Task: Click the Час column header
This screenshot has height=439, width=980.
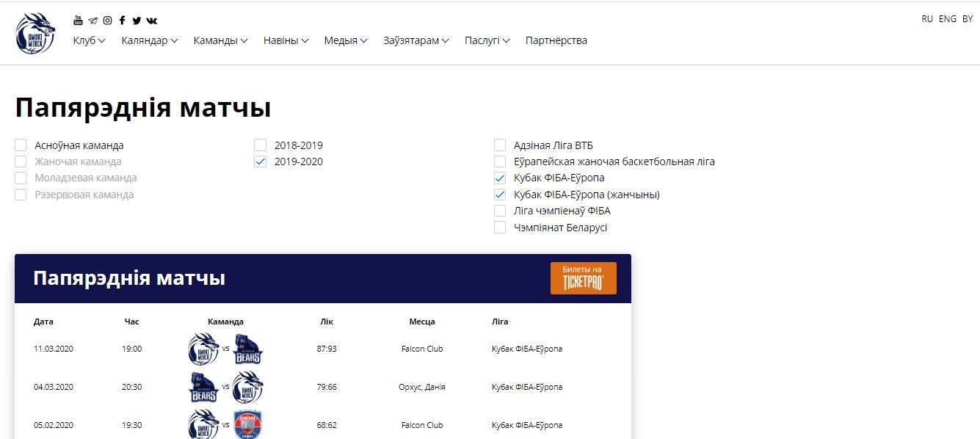Action: [132, 322]
